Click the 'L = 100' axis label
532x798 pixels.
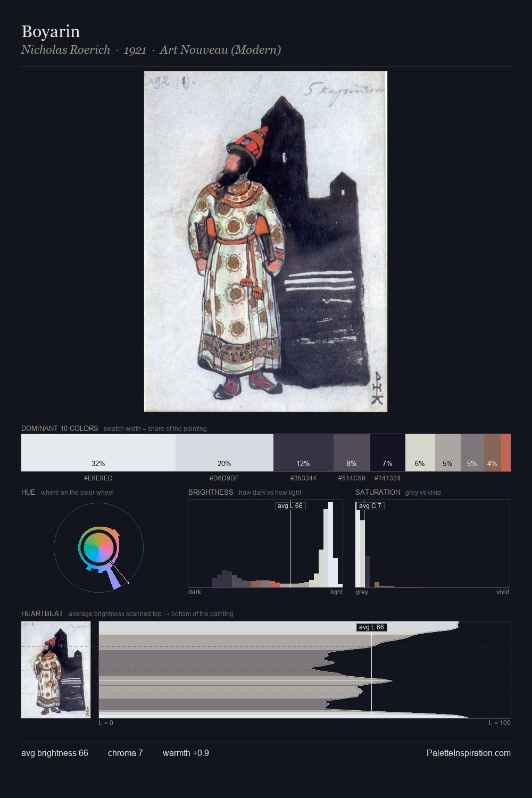click(500, 723)
